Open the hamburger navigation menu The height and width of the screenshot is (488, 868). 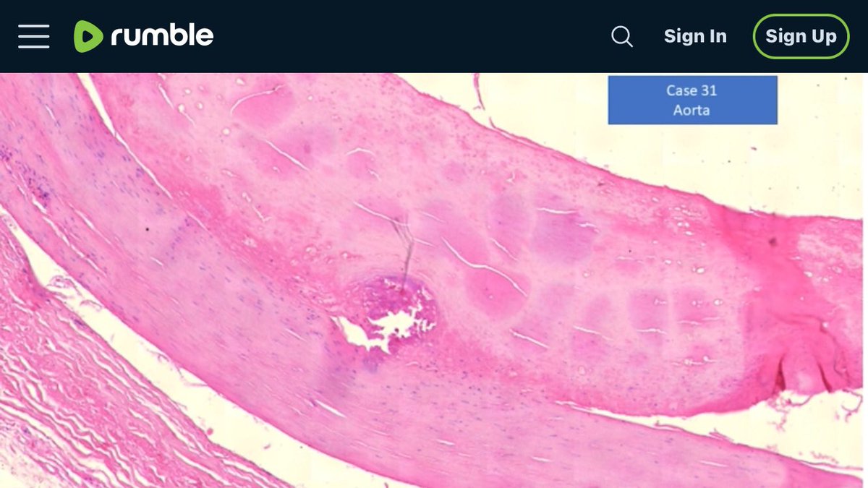point(33,36)
